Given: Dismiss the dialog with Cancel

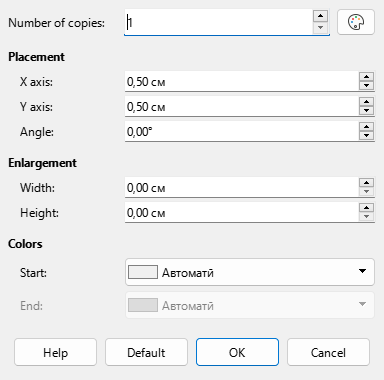Looking at the screenshot, I should (x=328, y=352).
